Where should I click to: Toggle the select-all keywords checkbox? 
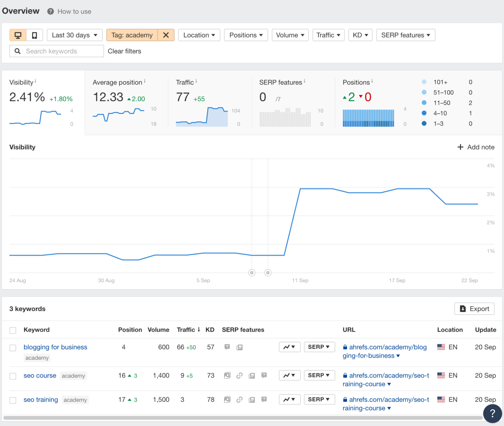13,330
